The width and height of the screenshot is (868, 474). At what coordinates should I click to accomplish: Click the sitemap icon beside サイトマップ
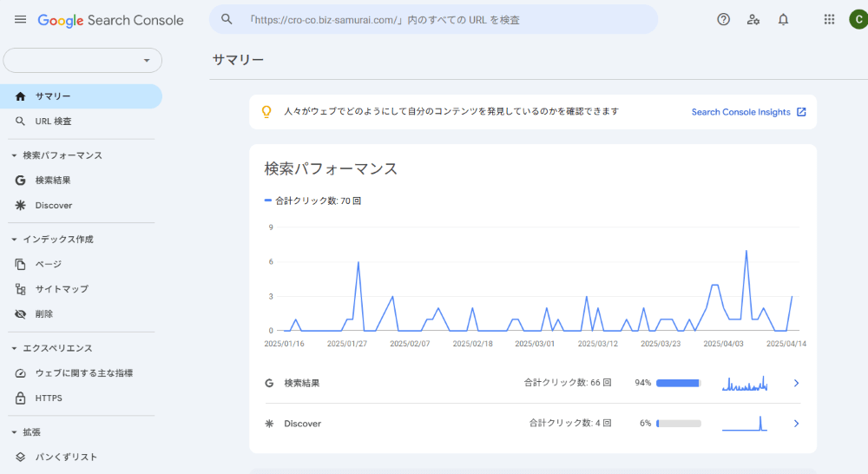tap(21, 289)
